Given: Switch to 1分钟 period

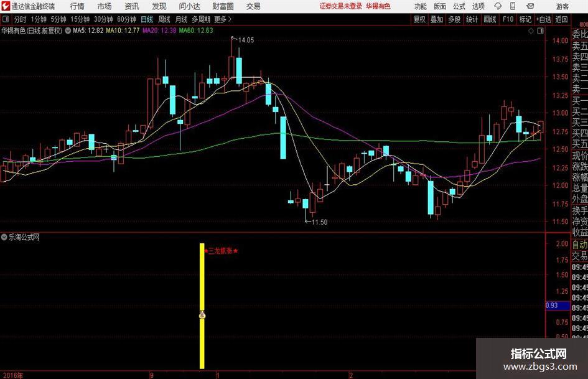Looking at the screenshot, I should click(x=38, y=19).
